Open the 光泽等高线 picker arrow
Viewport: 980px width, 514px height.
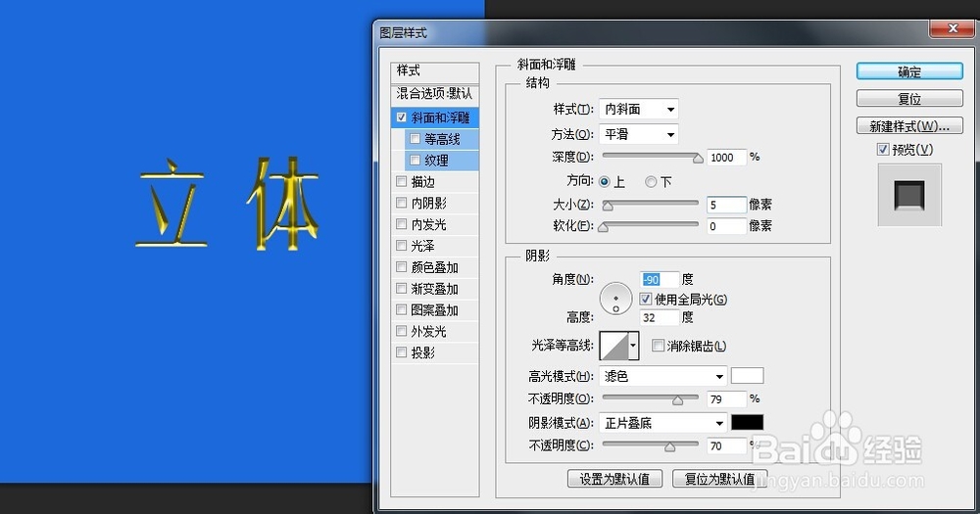coord(634,346)
